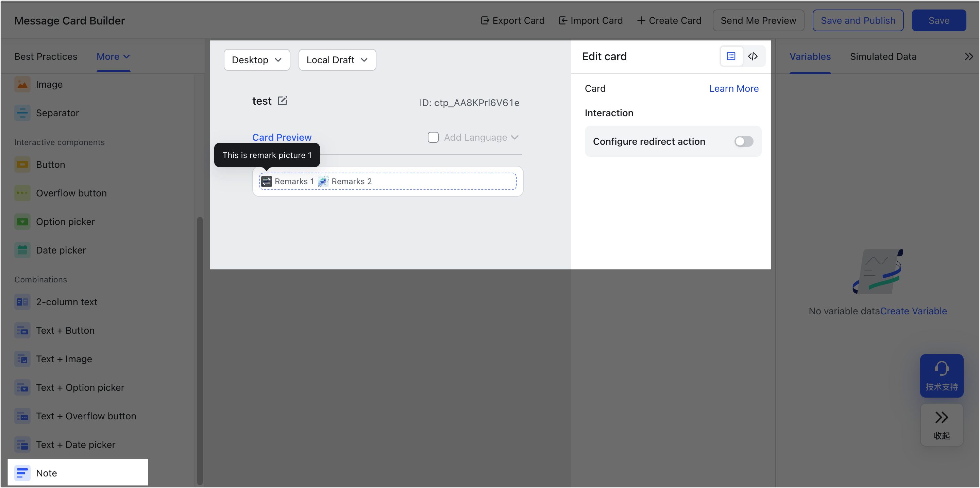Select the Note component icon
Image resolution: width=980 pixels, height=488 pixels.
22,473
